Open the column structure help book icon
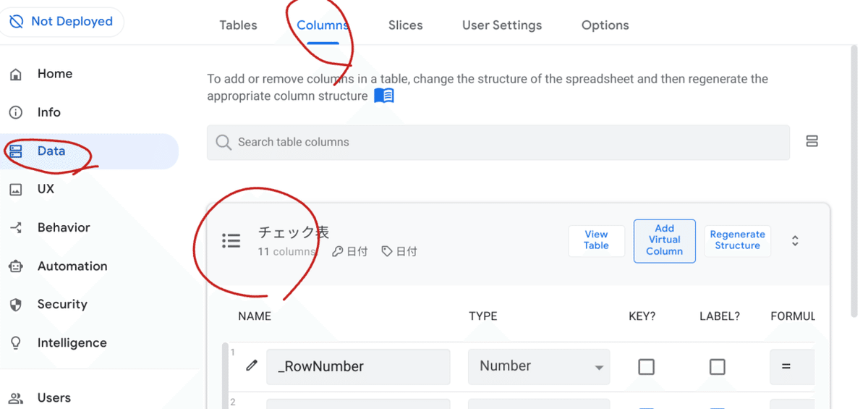The image size is (868, 409). coord(384,96)
